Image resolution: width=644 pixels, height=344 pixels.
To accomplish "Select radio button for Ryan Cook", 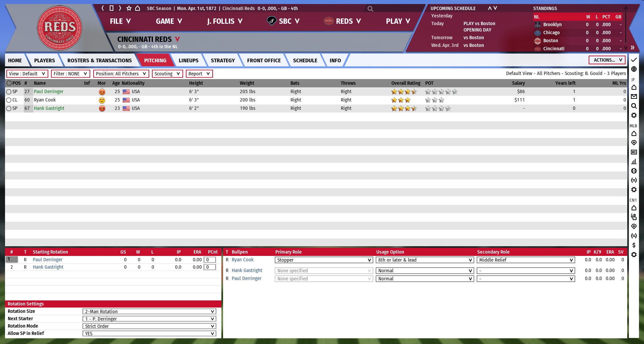I will pyautogui.click(x=9, y=100).
